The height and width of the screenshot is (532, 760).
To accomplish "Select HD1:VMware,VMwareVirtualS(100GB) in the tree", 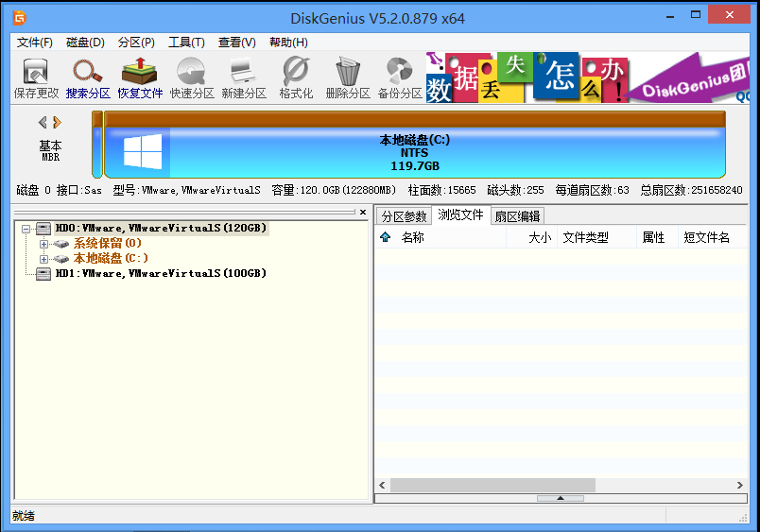I will (161, 274).
